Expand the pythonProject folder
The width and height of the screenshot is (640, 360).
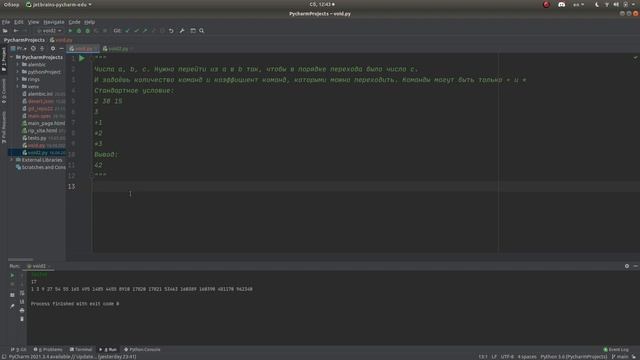(x=18, y=72)
